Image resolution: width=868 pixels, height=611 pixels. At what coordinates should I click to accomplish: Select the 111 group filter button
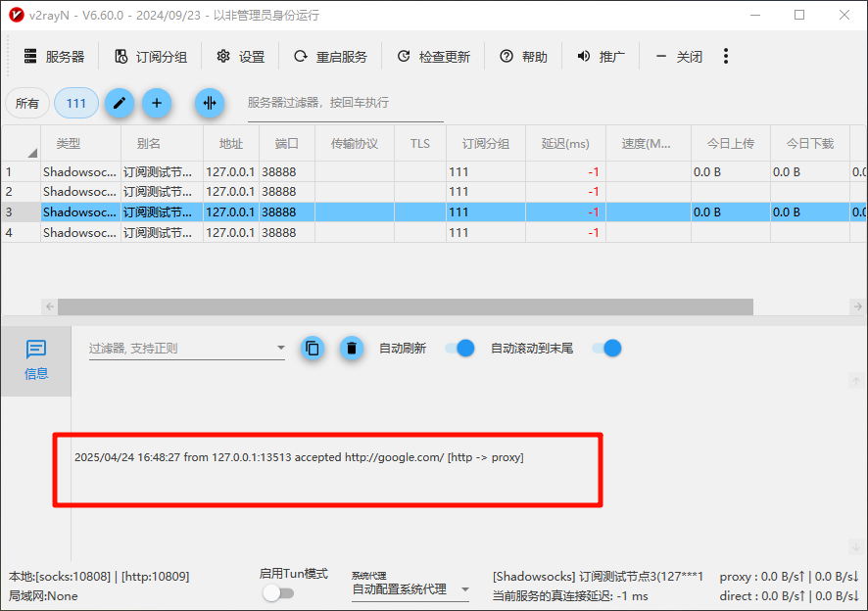75,103
